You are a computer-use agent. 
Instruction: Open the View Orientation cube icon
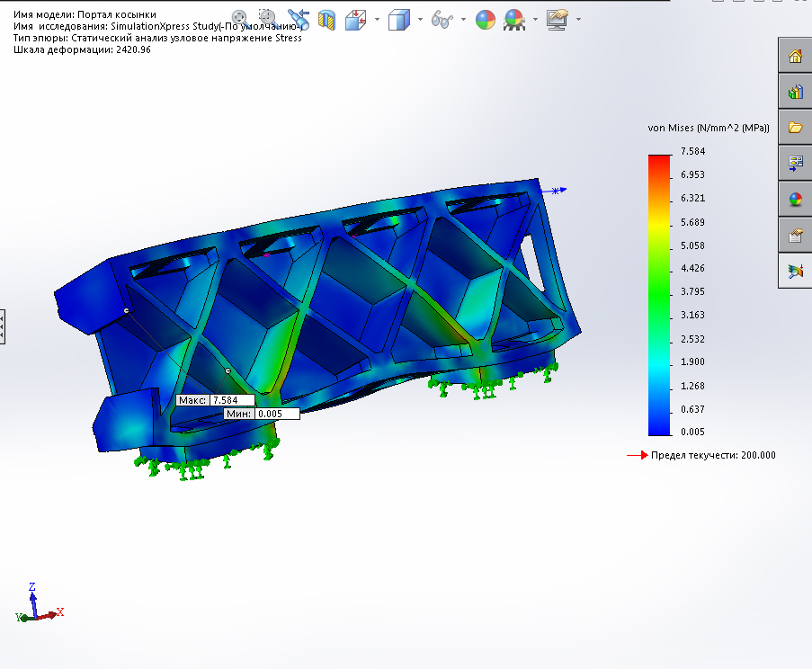356,20
